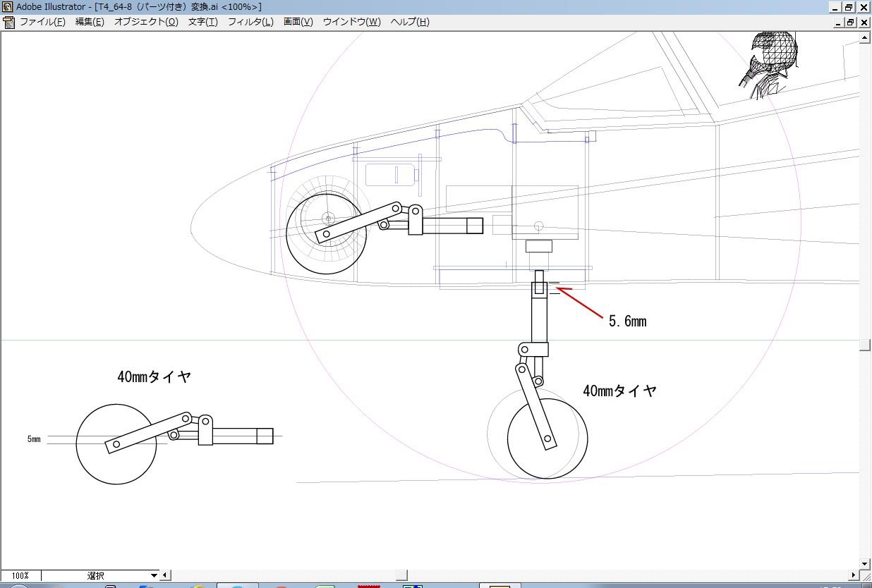Image resolution: width=872 pixels, height=588 pixels.
Task: Open the ウインドウ(W) menu
Action: [351, 22]
